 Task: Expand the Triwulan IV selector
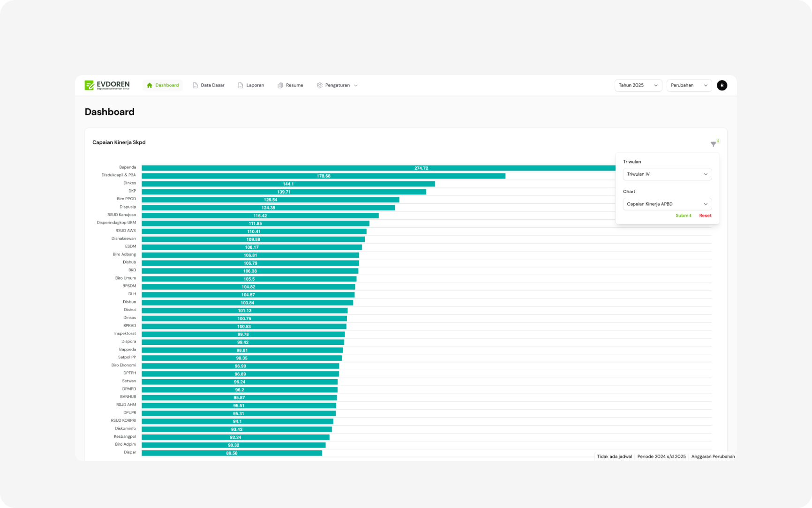point(667,174)
